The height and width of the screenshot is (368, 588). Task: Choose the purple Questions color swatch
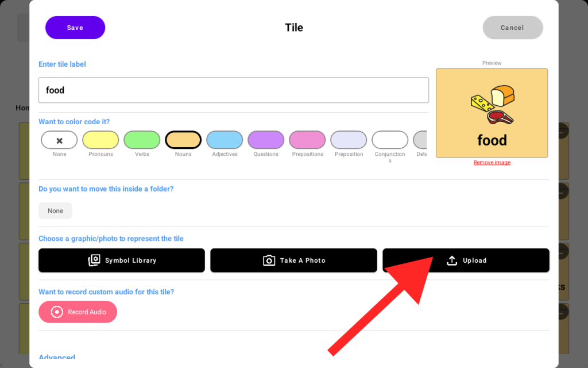(x=266, y=140)
